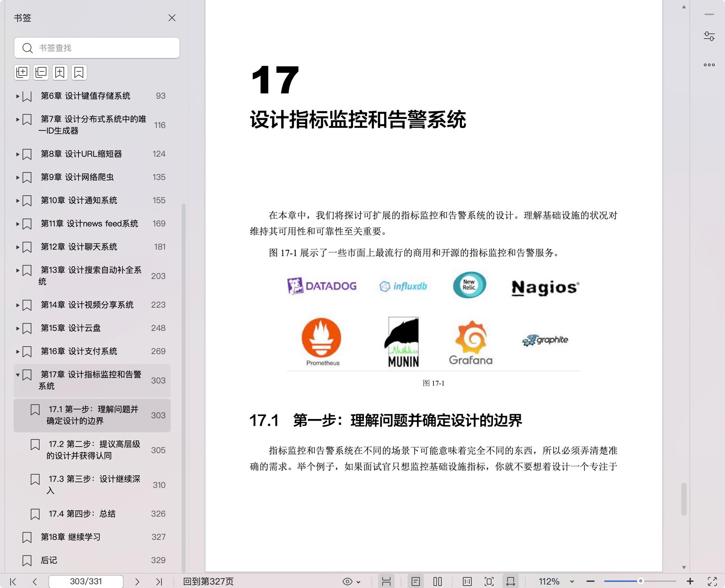Click the expand all bookmarks icon

[22, 72]
